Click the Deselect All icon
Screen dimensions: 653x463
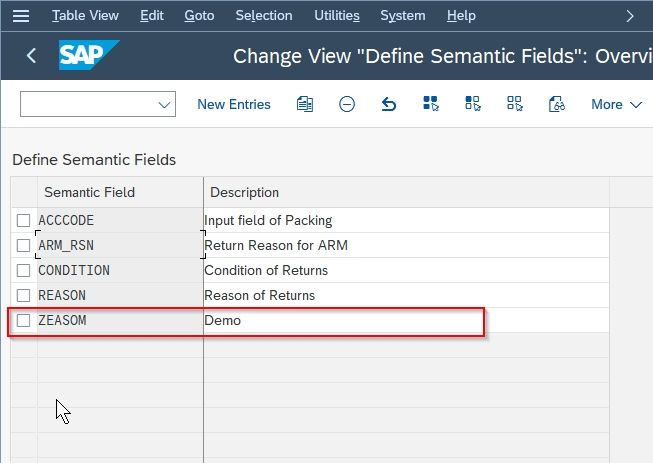[515, 104]
